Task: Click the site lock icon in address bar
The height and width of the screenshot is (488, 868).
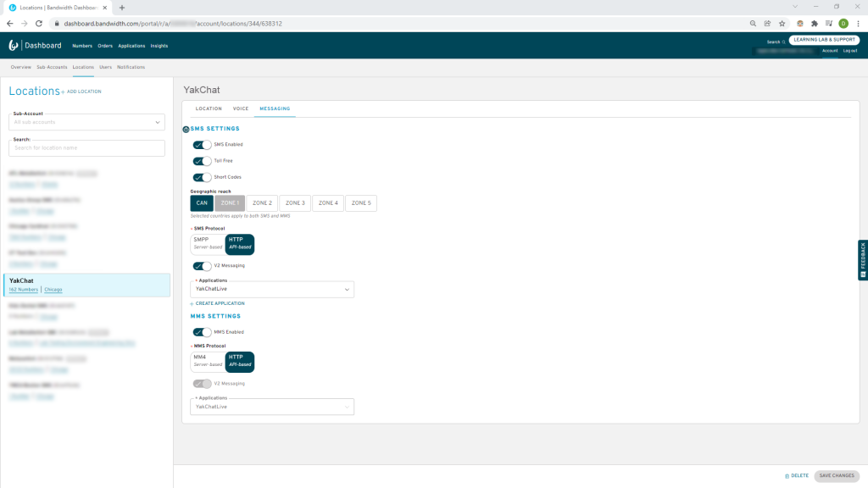Action: coord(57,23)
